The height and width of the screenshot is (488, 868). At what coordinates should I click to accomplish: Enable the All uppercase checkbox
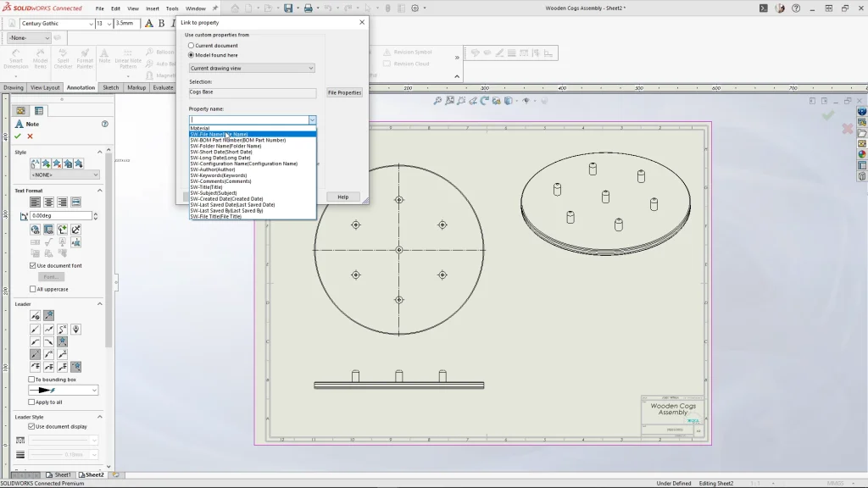pos(32,290)
